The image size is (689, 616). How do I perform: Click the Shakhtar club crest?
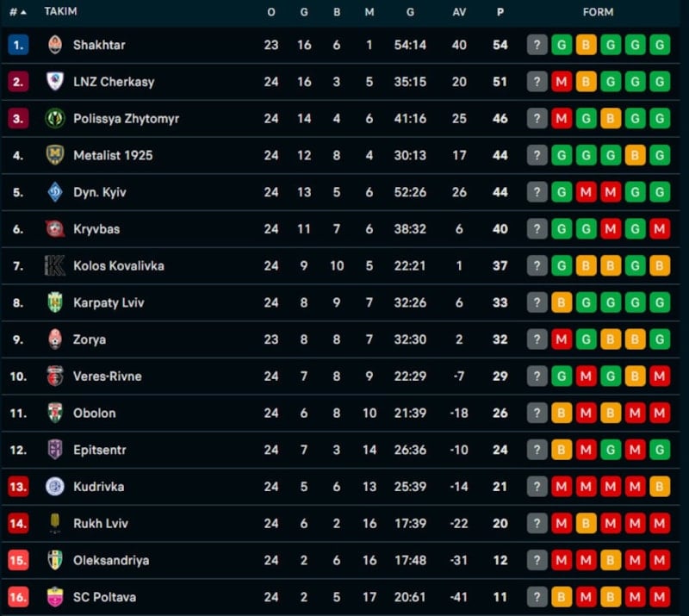click(x=55, y=45)
